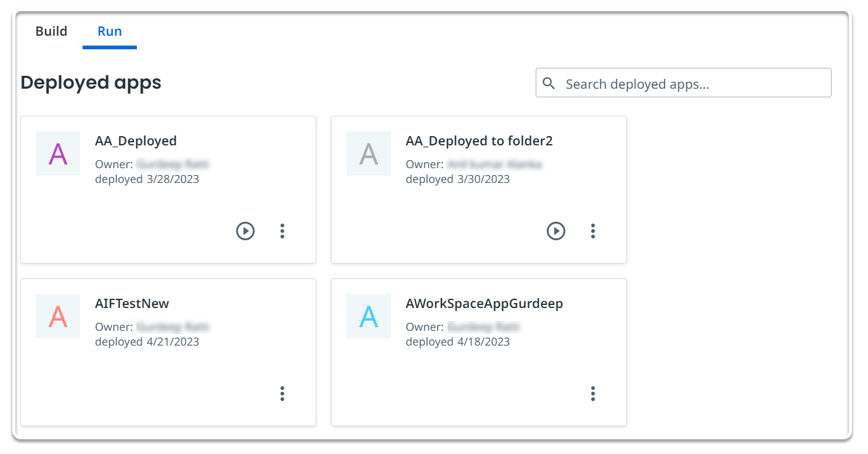Open the AA_Deployed app title
The height and width of the screenshot is (454, 868).
click(136, 141)
